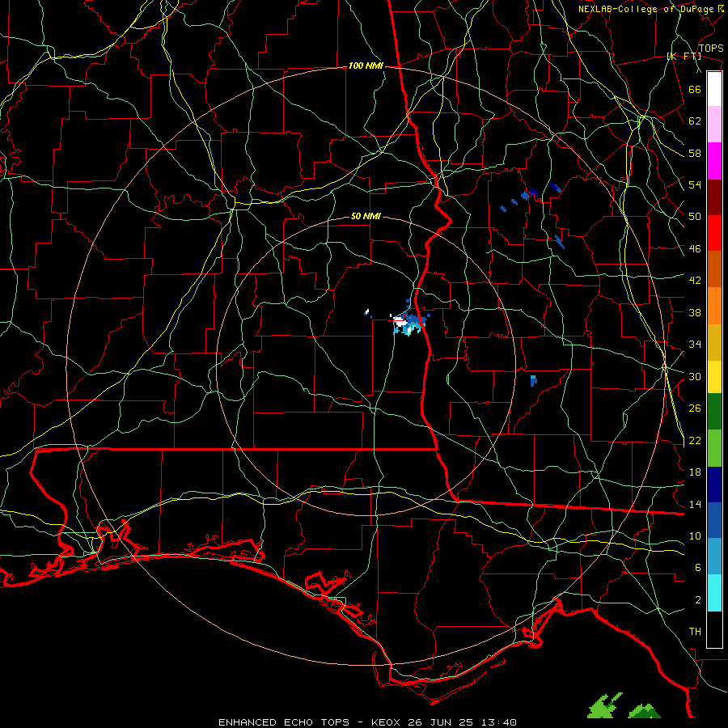
Task: Click the bright red legend swatch
Action: point(714,233)
